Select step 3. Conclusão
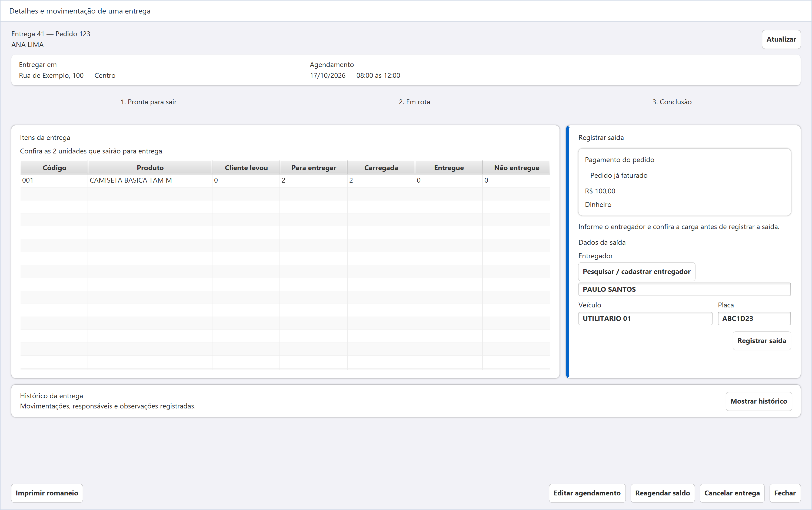812x510 pixels. 672,102
